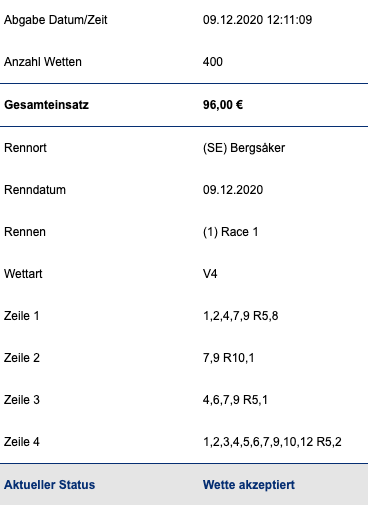This screenshot has height=505, width=368.
Task: Click the Aktueller Status heading
Action: pyautogui.click(x=49, y=485)
